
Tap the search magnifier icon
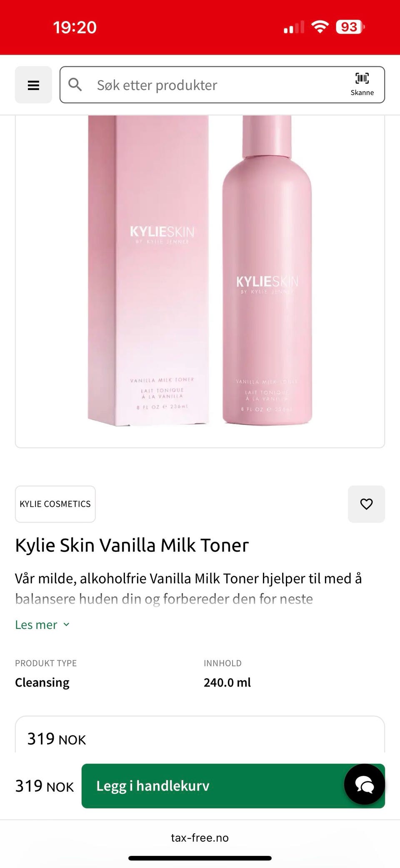(x=75, y=85)
